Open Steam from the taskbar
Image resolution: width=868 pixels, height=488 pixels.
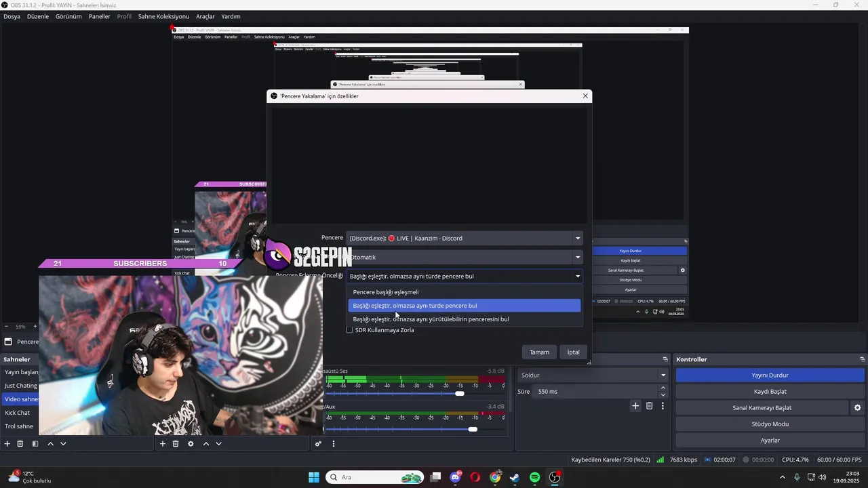pyautogui.click(x=515, y=477)
